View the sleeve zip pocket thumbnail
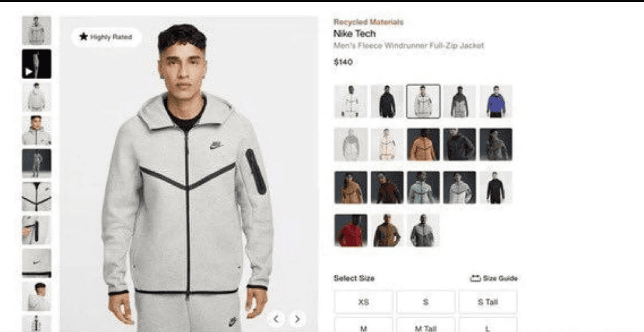This screenshot has width=644, height=332. (x=37, y=230)
